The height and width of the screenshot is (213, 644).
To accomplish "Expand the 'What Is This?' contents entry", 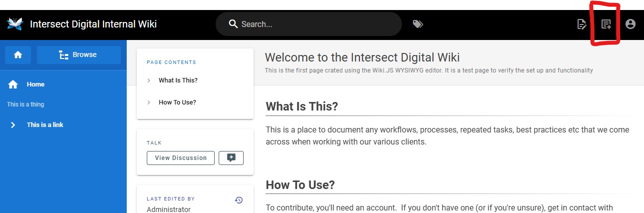I will click(149, 80).
